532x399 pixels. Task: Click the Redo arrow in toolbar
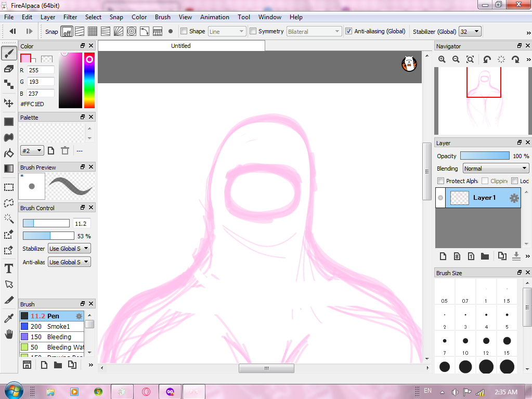tap(29, 31)
